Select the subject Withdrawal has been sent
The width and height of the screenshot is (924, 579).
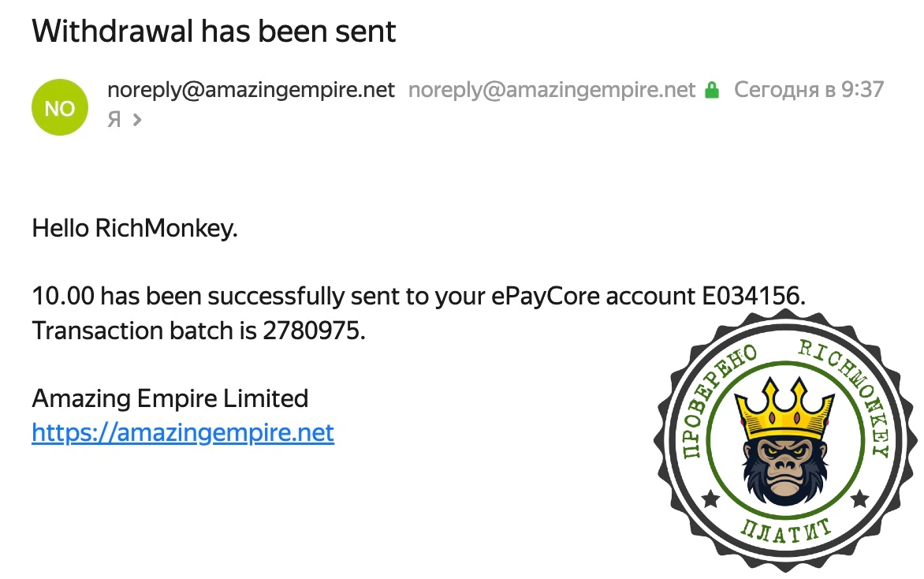(x=214, y=31)
